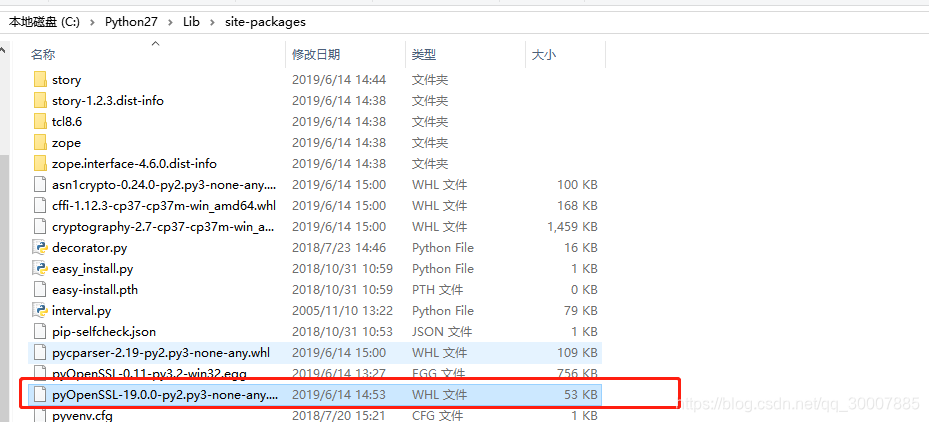Viewport: 929px width, 422px height.
Task: Click the interval.py Python file icon
Action: coord(40,311)
